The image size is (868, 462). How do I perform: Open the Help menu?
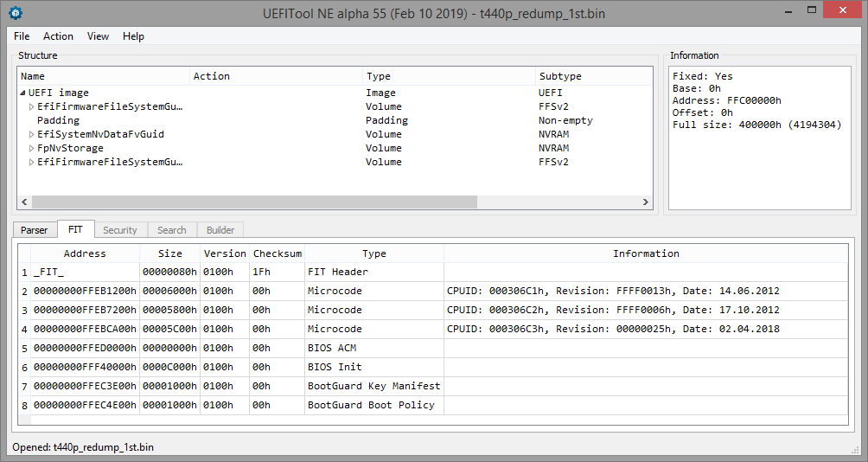[x=133, y=36]
